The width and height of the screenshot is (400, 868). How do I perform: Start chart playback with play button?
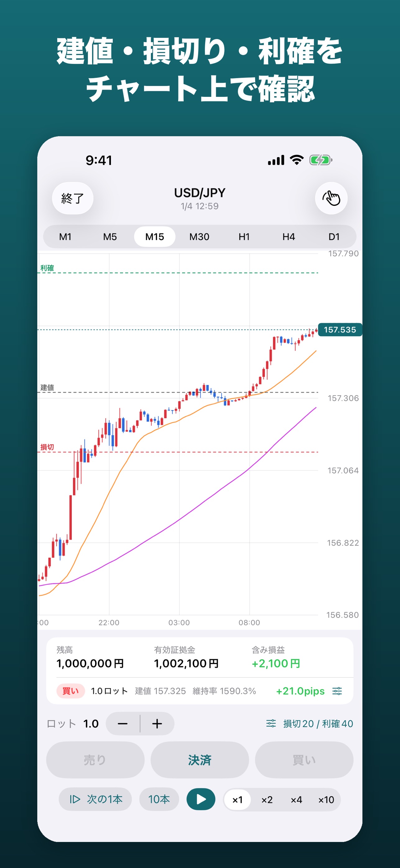201,799
